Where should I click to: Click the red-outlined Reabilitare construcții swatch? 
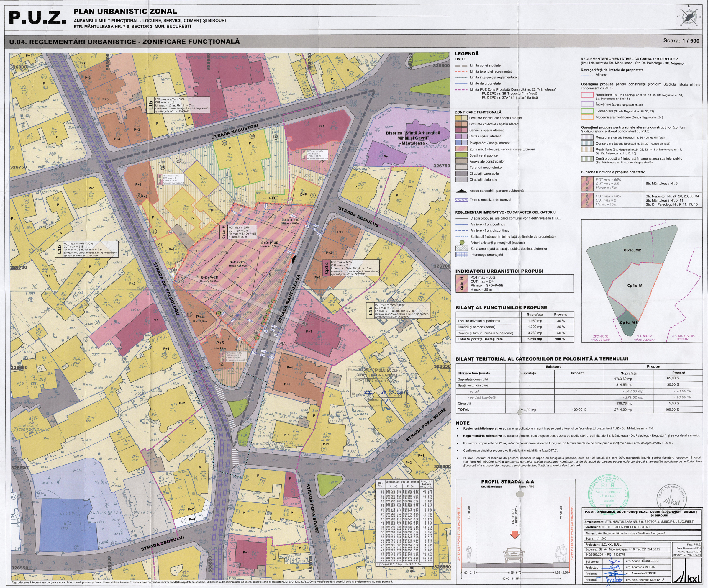[587, 95]
